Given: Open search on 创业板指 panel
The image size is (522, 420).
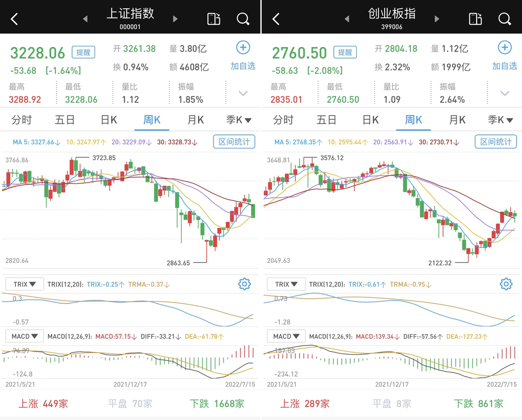Looking at the screenshot, I should [505, 19].
